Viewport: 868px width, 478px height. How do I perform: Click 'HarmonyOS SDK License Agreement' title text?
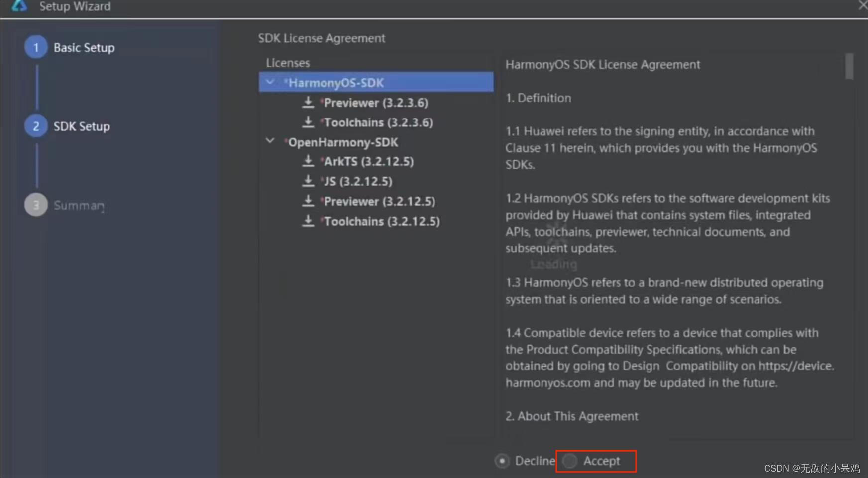coord(603,65)
